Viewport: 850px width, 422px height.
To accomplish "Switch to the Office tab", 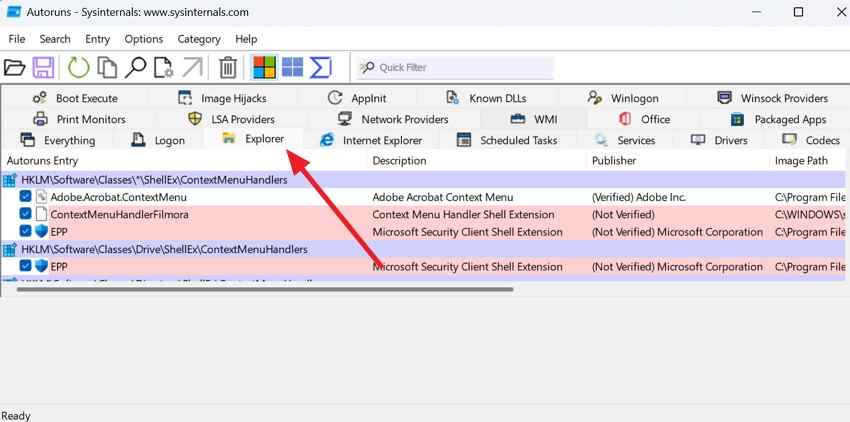I will point(644,119).
